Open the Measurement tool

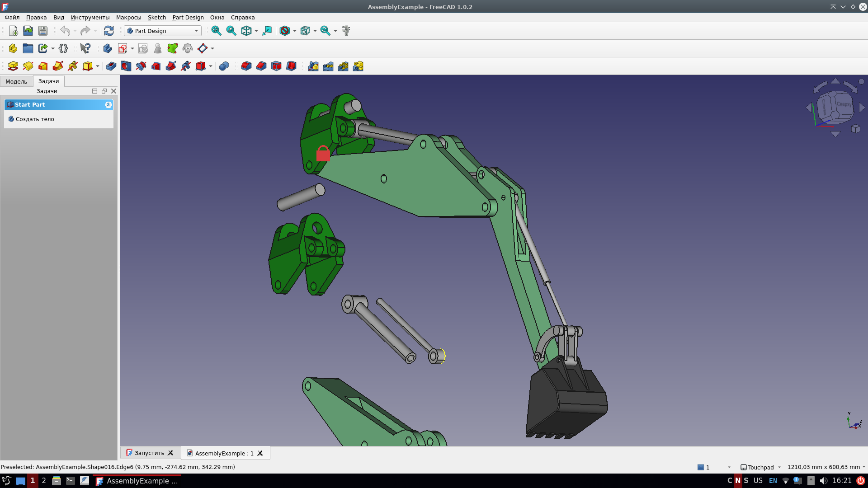(x=346, y=31)
